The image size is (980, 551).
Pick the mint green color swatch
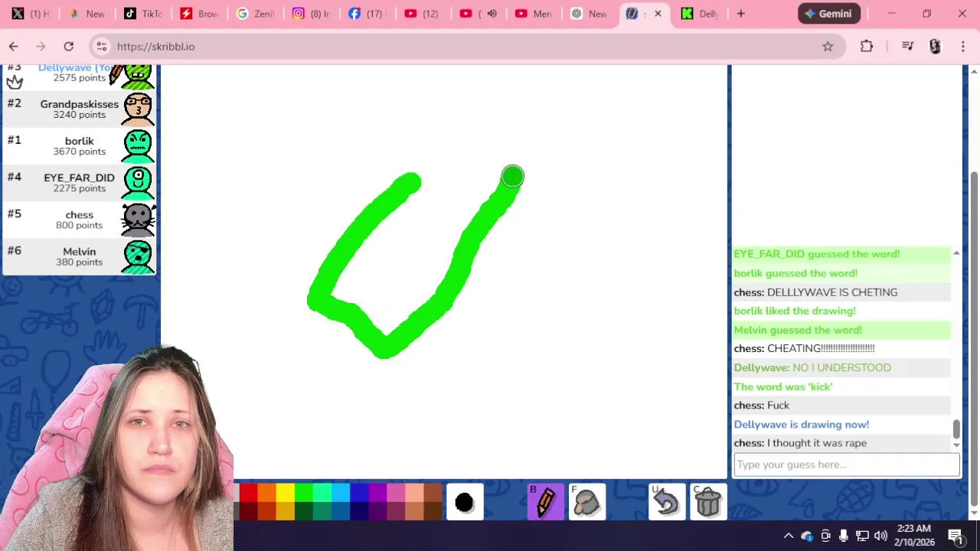coord(322,493)
